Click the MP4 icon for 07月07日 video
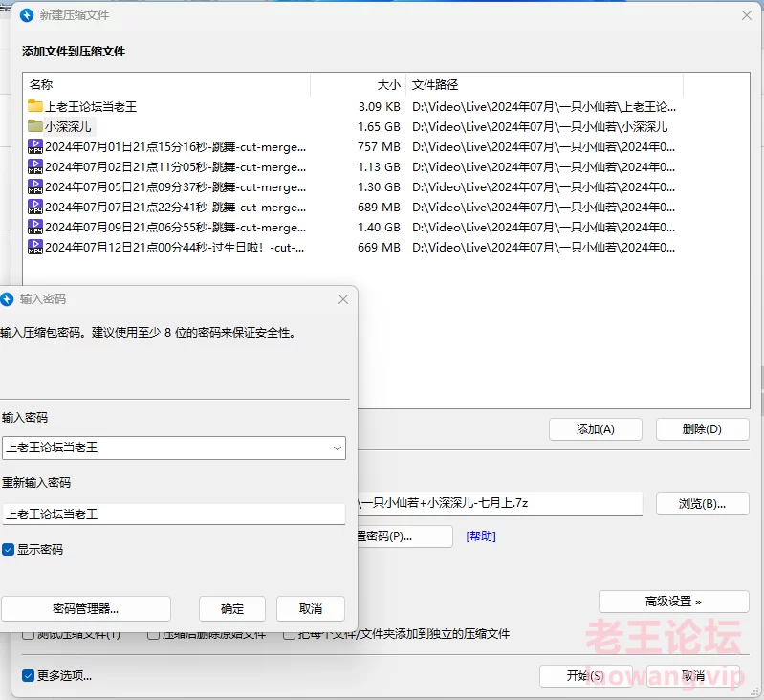This screenshot has height=700, width=764. [35, 207]
